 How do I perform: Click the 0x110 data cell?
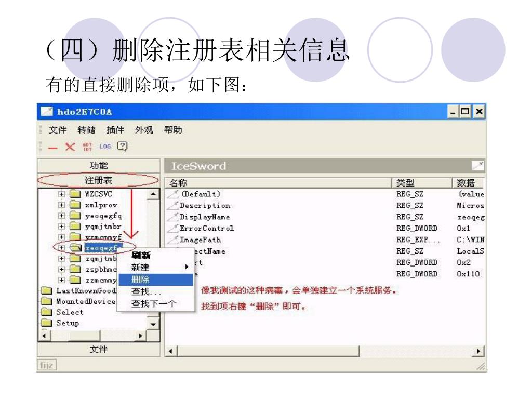468,274
